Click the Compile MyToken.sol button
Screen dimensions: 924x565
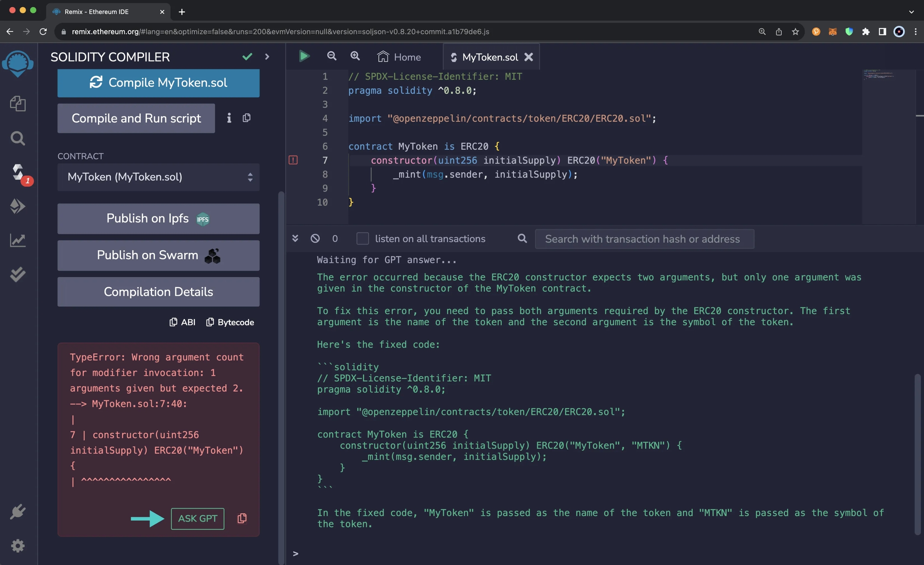[158, 83]
